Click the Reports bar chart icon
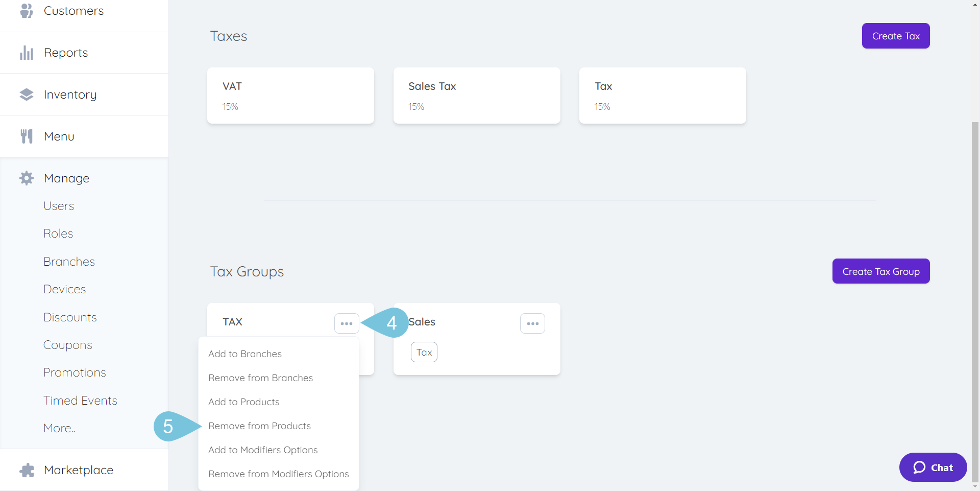Image resolution: width=980 pixels, height=491 pixels. click(27, 53)
